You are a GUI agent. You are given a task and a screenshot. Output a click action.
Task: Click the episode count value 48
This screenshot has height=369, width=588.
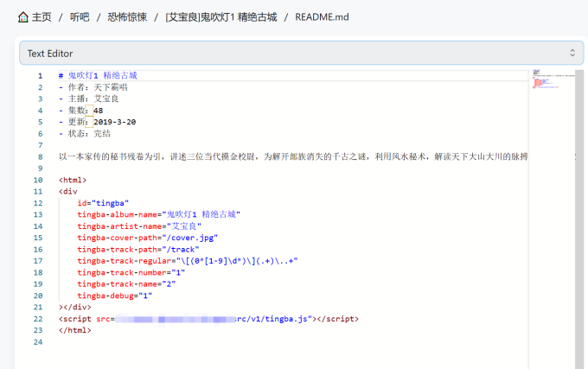tap(99, 111)
